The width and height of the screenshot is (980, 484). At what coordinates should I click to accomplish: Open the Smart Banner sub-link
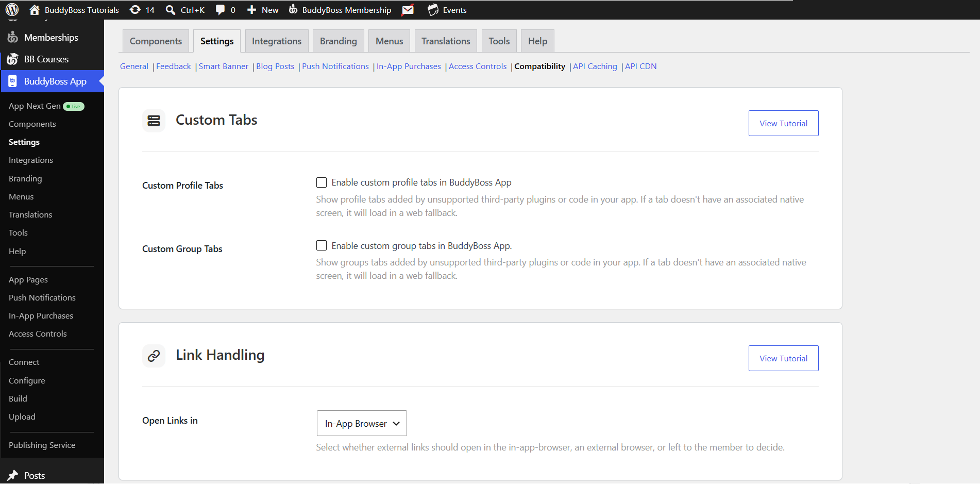point(223,66)
